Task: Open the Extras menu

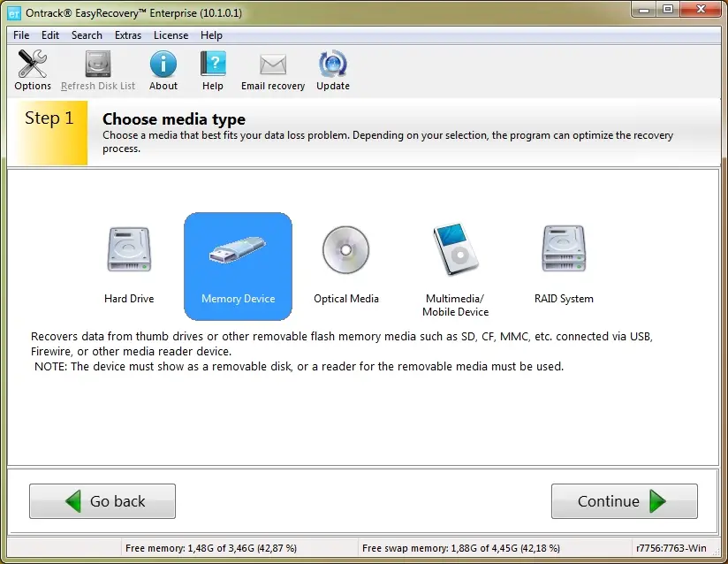Action: [128, 35]
